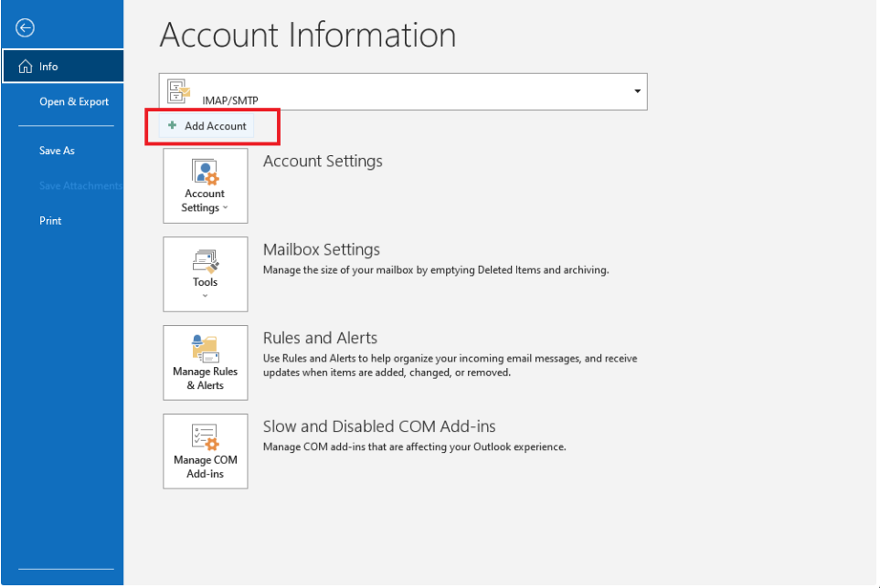The height and width of the screenshot is (588, 880).
Task: Choose Save As in sidebar
Action: point(57,151)
